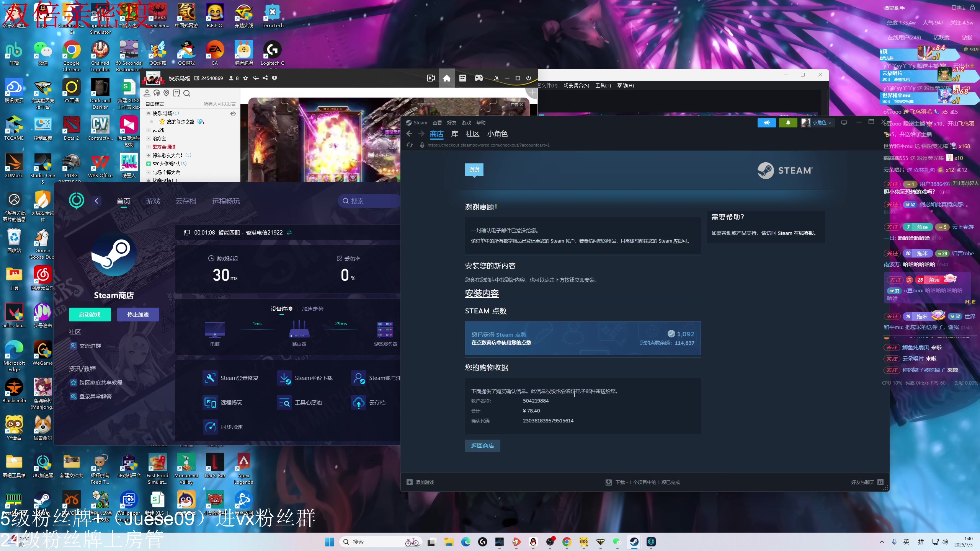Close the 广告 ad banner in YY window

[521, 104]
